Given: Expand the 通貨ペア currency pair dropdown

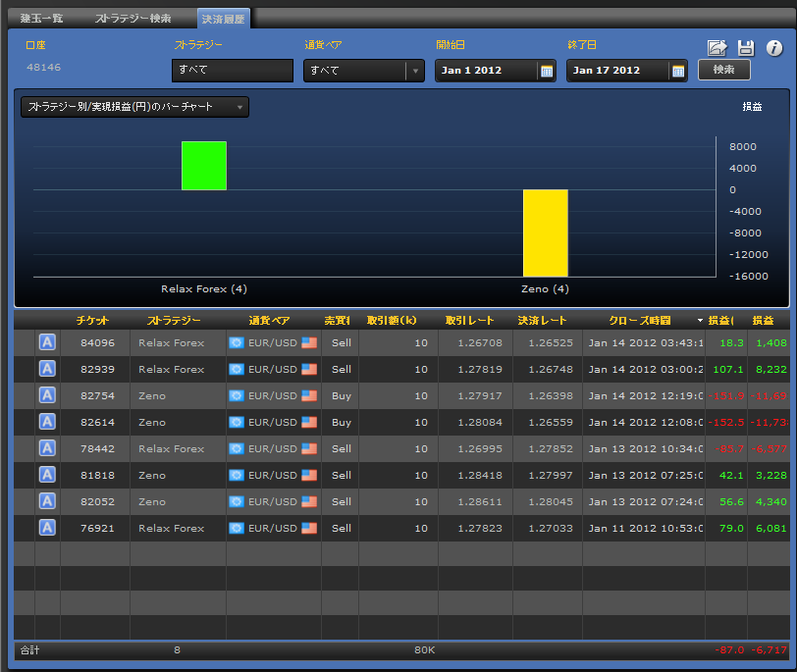Looking at the screenshot, I should 415,71.
